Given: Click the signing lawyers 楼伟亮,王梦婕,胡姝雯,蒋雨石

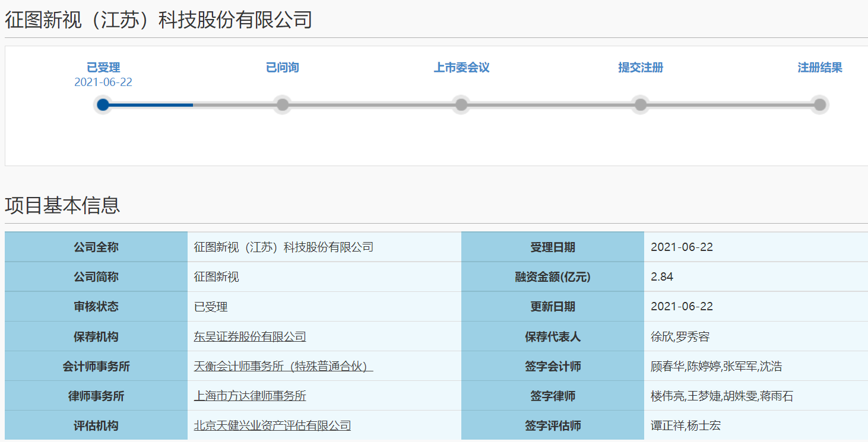Looking at the screenshot, I should click(x=722, y=396).
